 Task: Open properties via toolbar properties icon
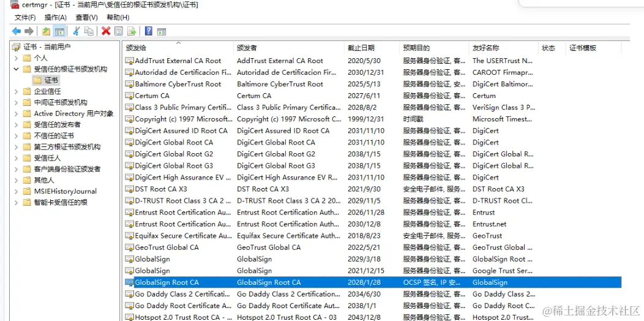[x=119, y=31]
